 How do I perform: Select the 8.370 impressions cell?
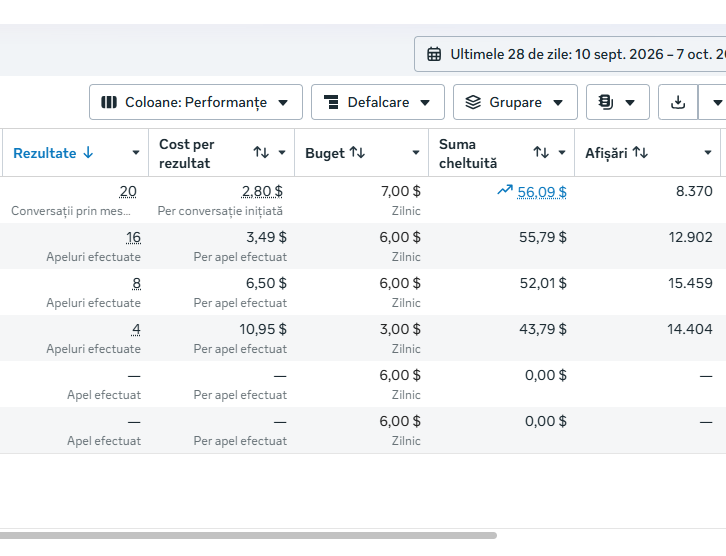pos(694,191)
